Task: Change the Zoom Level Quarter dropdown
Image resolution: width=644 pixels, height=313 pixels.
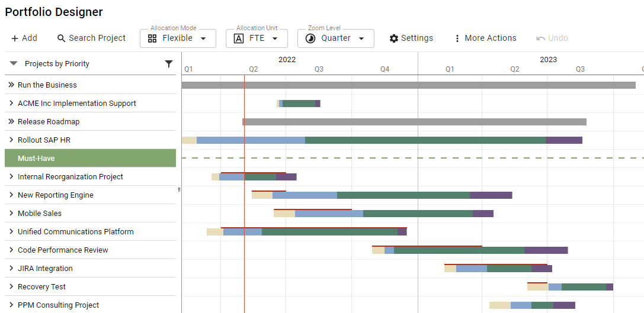Action: 335,38
